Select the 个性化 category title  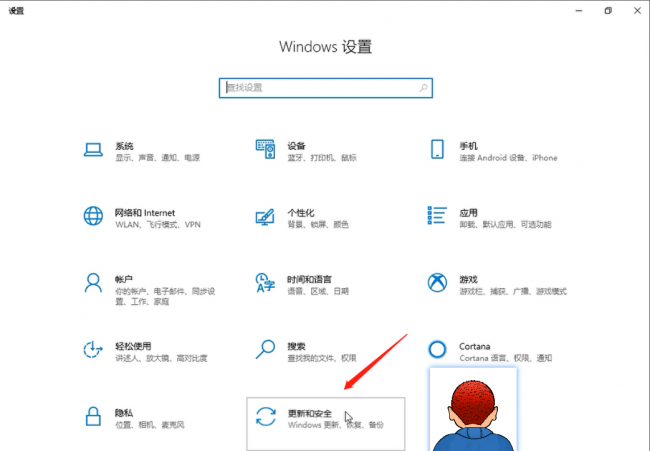point(301,213)
